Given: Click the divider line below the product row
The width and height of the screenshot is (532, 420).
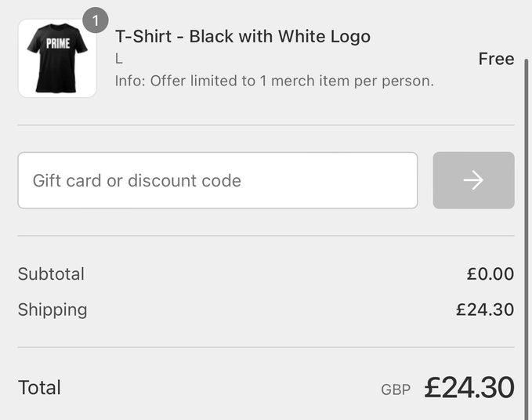Looking at the screenshot, I should 266,125.
